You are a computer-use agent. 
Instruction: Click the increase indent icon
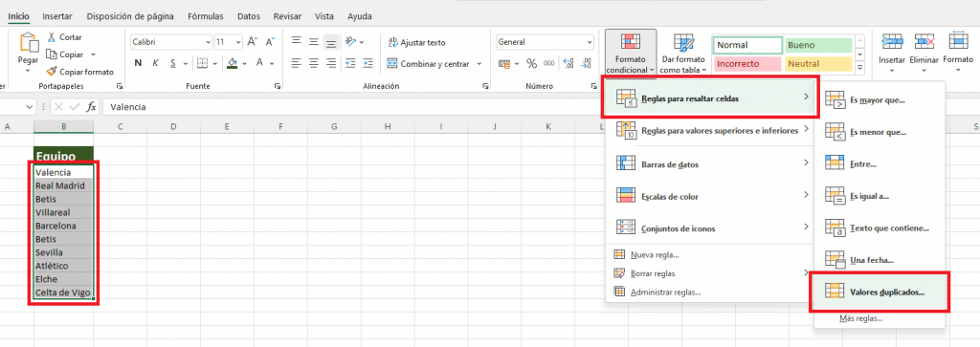(368, 63)
